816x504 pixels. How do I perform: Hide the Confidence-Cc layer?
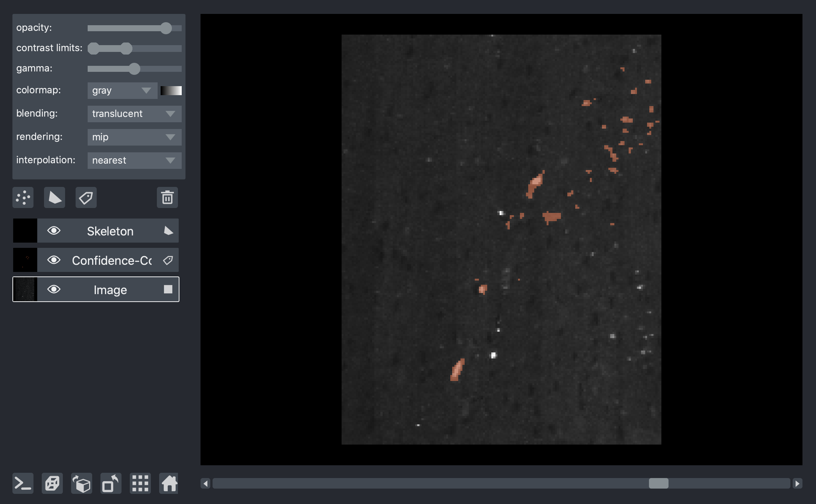[54, 260]
